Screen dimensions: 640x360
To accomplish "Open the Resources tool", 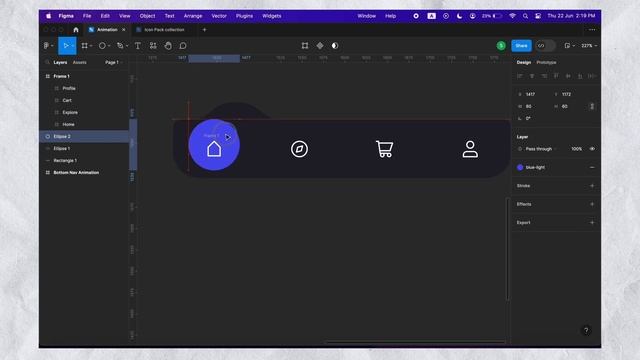I will 153,46.
